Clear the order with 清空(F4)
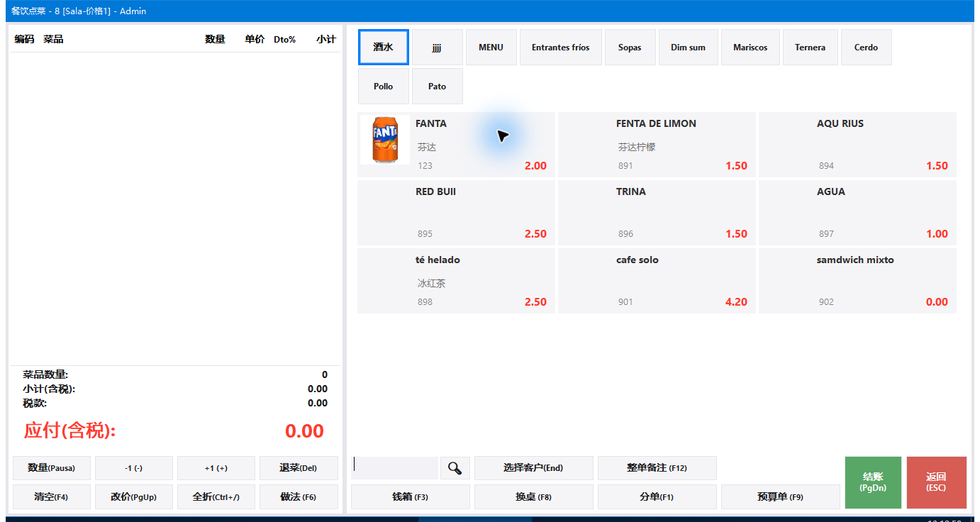The image size is (980, 522). [52, 497]
